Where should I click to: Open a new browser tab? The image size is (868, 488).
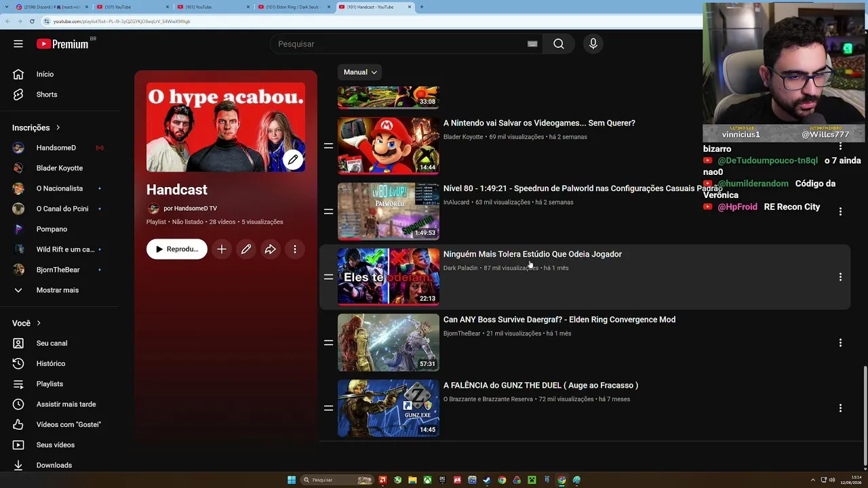[x=421, y=7]
